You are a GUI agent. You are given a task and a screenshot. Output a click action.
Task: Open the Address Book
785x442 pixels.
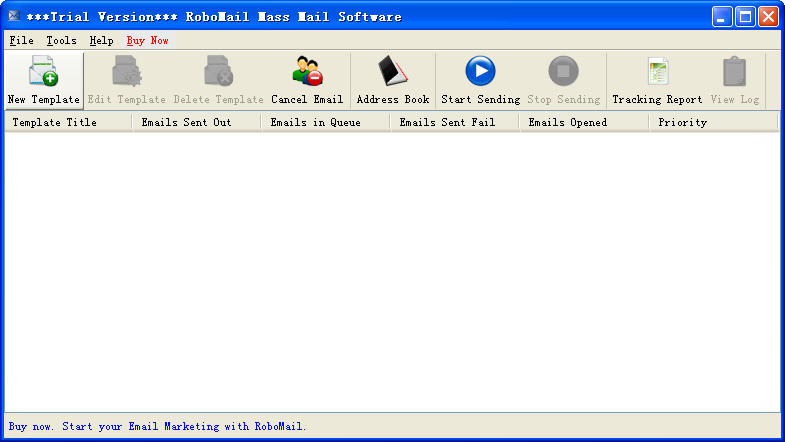393,81
